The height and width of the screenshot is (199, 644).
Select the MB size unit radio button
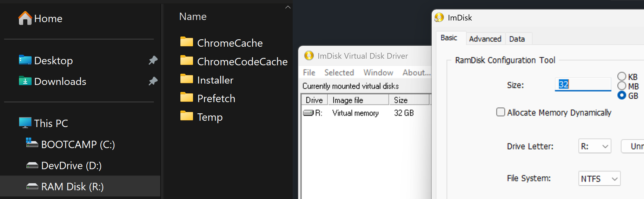click(622, 86)
